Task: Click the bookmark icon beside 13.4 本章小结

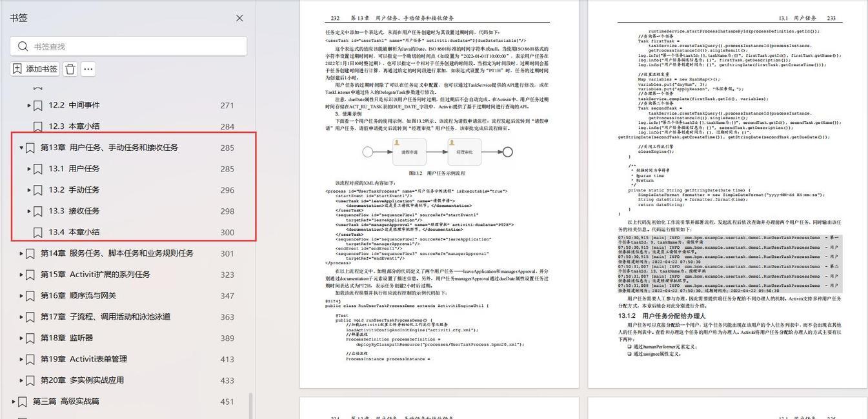Action: click(x=38, y=232)
